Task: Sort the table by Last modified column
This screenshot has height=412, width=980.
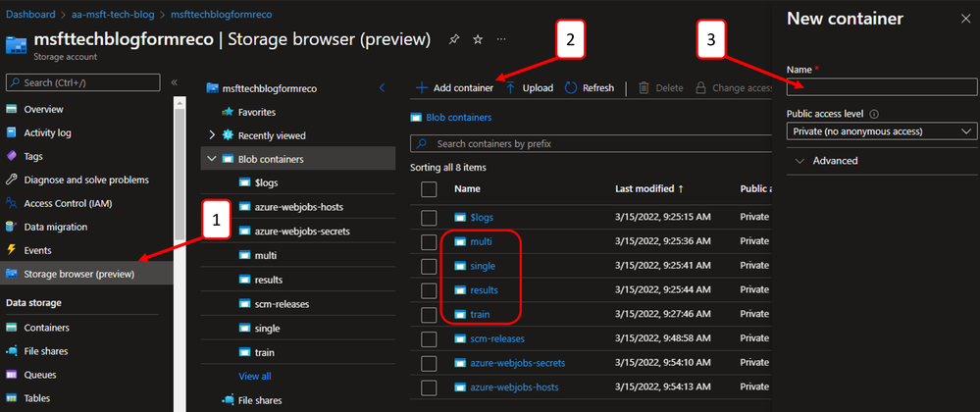Action: [x=649, y=188]
